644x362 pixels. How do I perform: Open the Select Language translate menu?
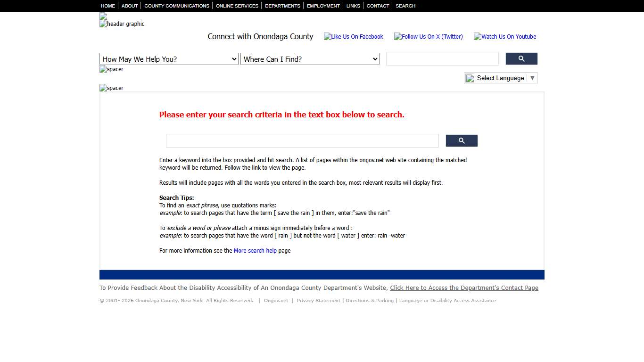click(501, 78)
